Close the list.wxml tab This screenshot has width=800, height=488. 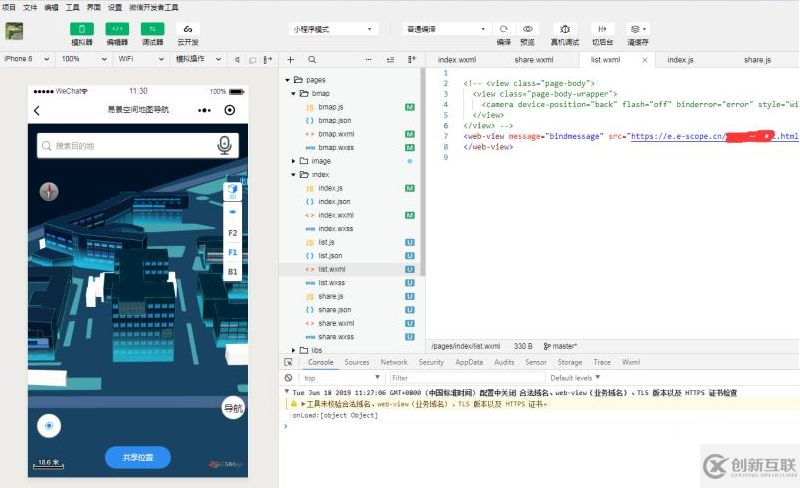point(645,60)
